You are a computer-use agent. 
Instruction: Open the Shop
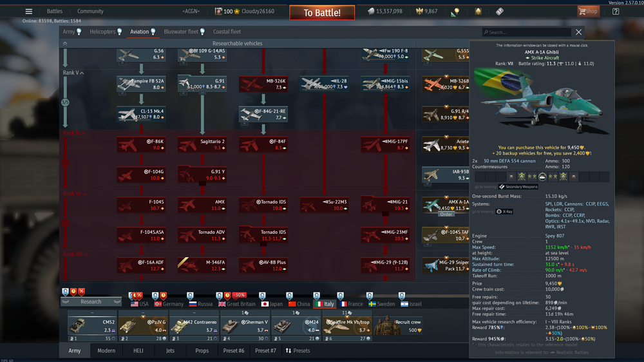point(588,12)
